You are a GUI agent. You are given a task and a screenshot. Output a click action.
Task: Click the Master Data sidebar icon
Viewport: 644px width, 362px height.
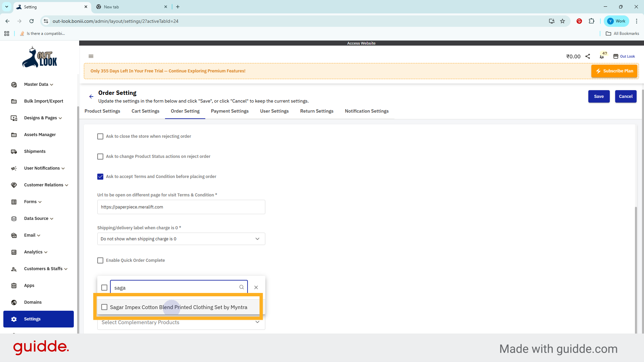(x=14, y=84)
